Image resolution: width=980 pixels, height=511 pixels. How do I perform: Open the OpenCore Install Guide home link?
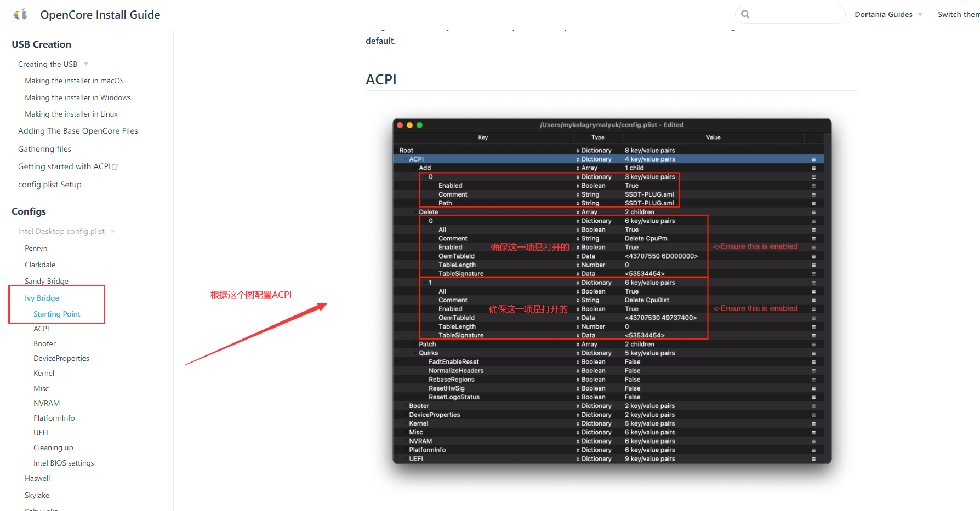click(100, 15)
